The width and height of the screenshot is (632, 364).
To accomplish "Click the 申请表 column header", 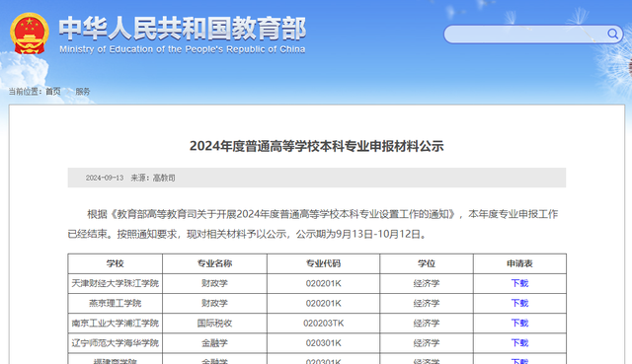I will point(519,263).
